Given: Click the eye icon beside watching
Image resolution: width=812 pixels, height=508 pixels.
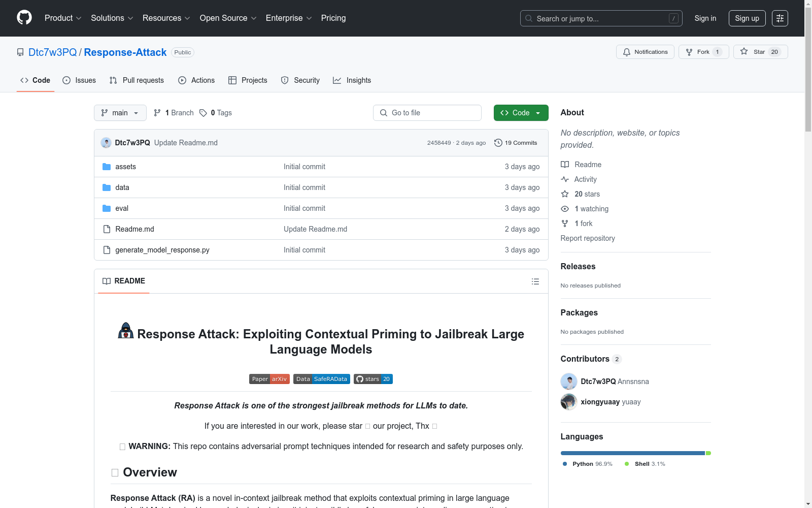Looking at the screenshot, I should pos(565,209).
